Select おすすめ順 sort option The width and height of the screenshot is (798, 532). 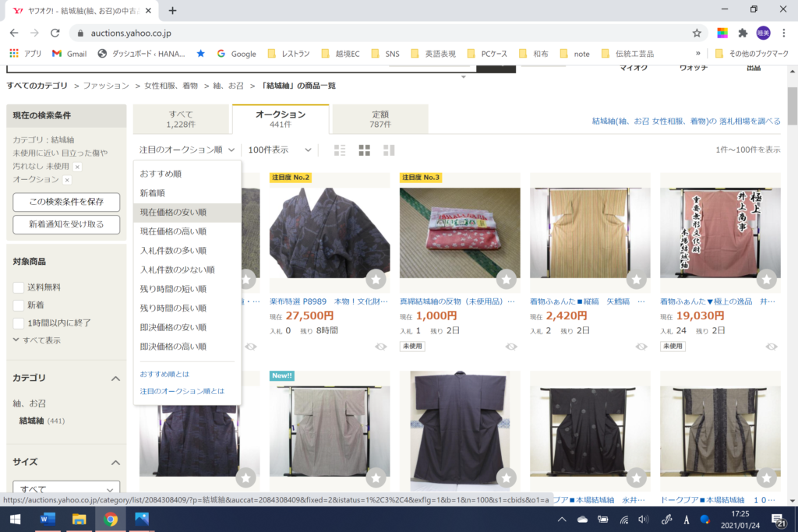click(187, 174)
